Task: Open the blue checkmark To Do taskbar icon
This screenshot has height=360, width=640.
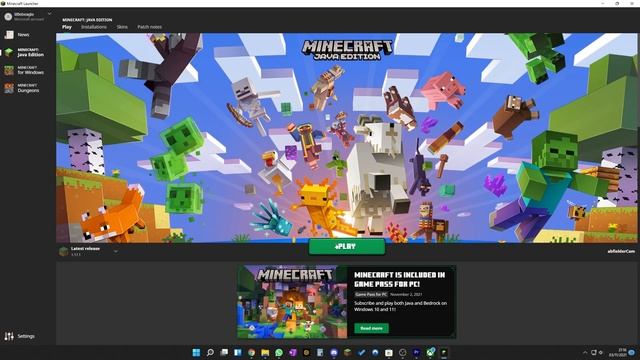Action: click(x=362, y=352)
